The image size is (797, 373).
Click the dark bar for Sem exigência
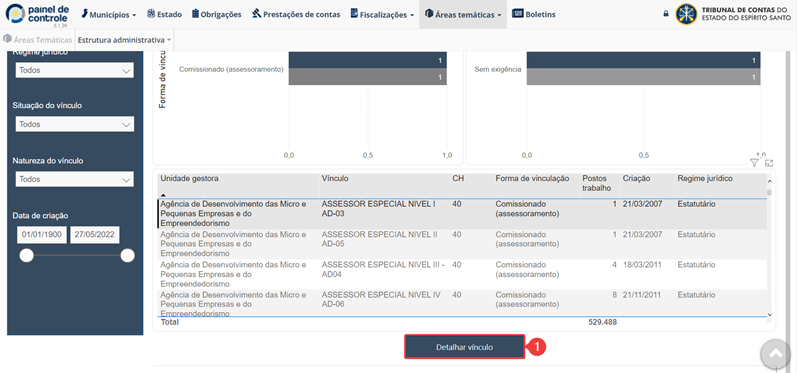click(x=643, y=60)
